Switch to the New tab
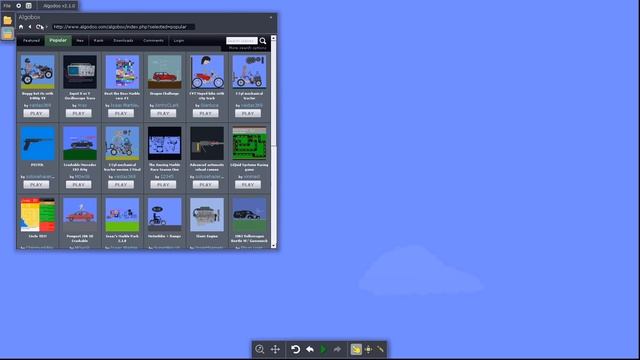640x360 pixels. coord(80,40)
